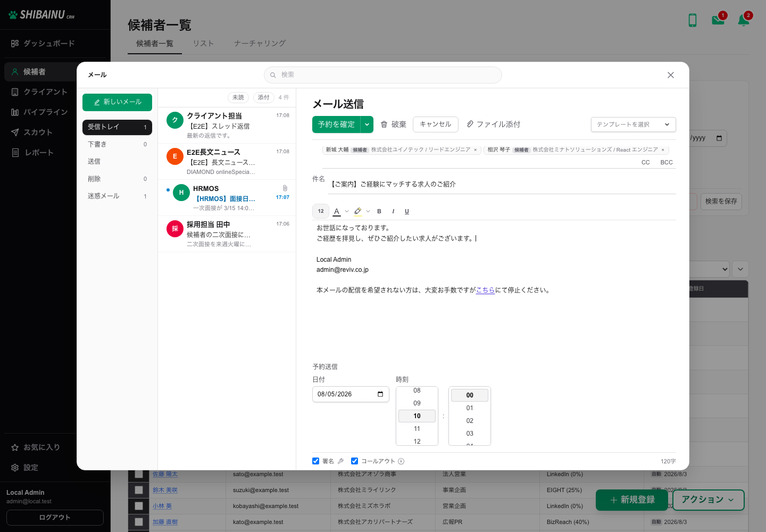Image resolution: width=766 pixels, height=532 pixels.
Task: Click the 新しいメール compose button
Action: (117, 102)
